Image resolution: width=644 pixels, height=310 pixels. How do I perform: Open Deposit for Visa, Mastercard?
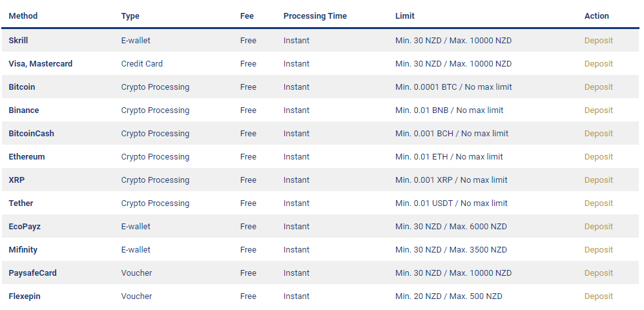(598, 64)
